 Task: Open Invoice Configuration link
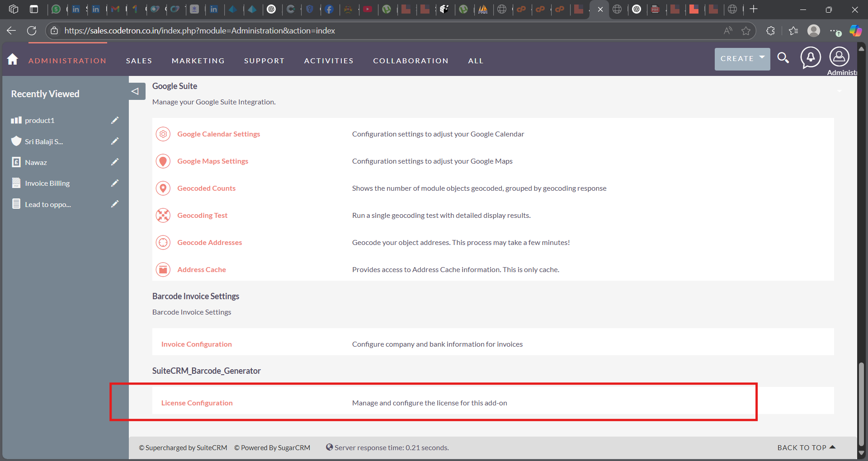click(x=196, y=344)
